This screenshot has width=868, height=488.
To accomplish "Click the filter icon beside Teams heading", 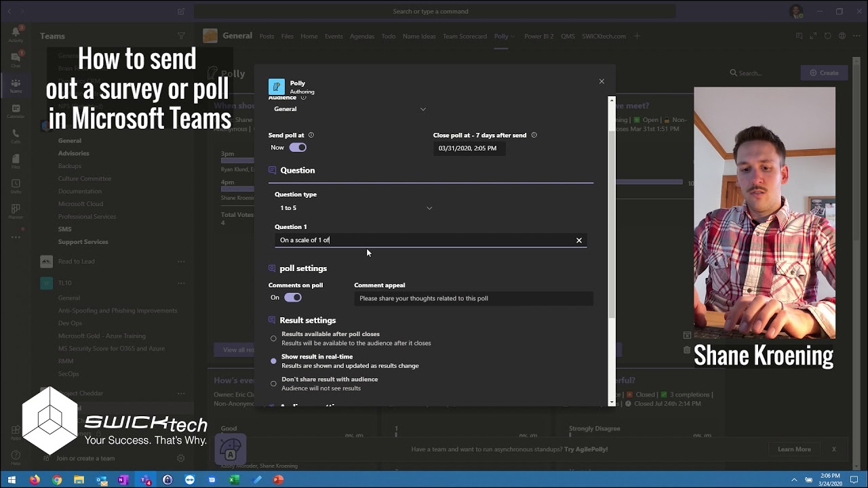I will 181,36.
